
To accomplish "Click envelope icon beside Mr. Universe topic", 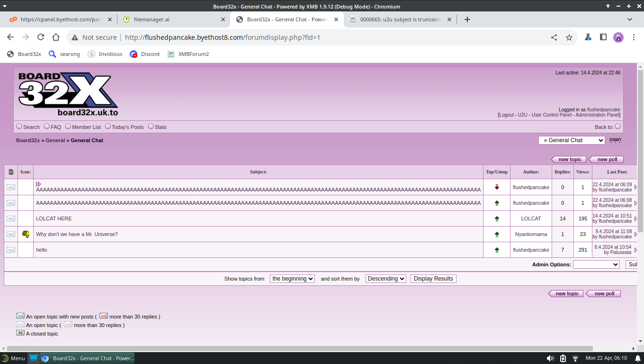I will [x=11, y=234].
